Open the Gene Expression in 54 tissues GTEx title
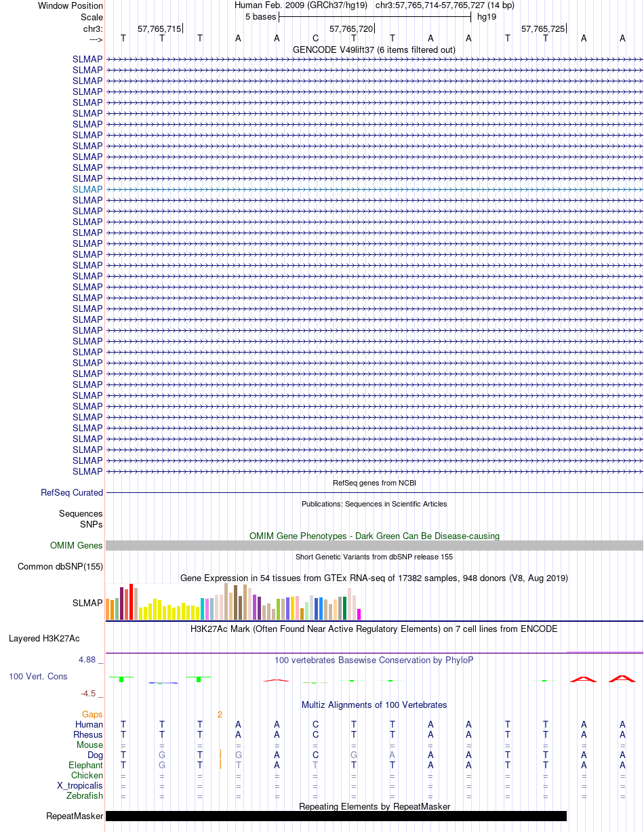Screen dimensions: 644x832 (x=374, y=578)
